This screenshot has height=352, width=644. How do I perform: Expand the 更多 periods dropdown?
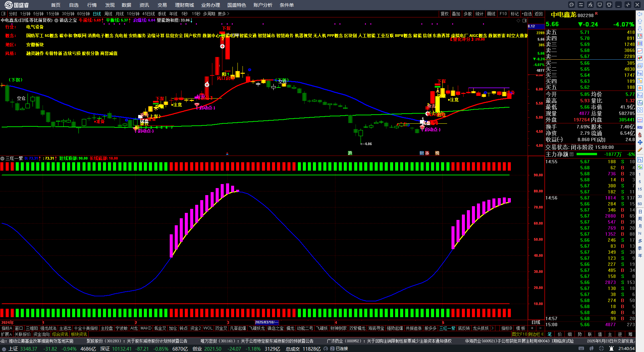(223, 14)
